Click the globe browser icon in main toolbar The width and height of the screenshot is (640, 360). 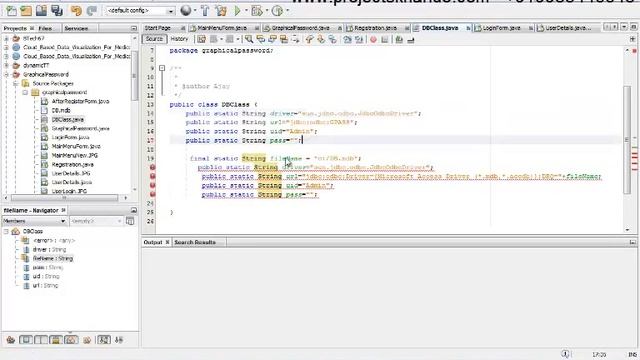pyautogui.click(x=186, y=11)
